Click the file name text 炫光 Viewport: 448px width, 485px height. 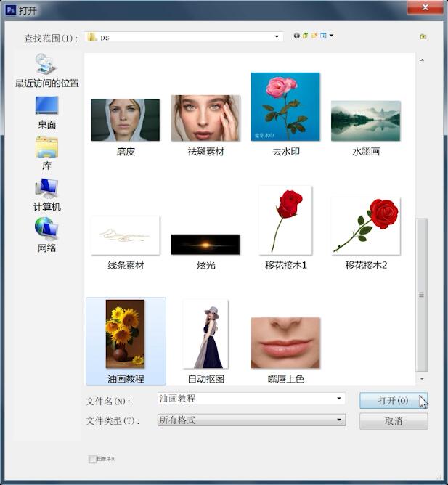pyautogui.click(x=205, y=266)
